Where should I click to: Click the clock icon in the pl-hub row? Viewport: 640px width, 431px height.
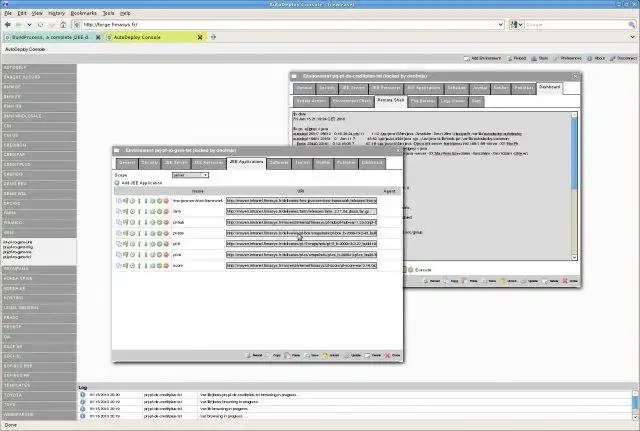(x=132, y=222)
